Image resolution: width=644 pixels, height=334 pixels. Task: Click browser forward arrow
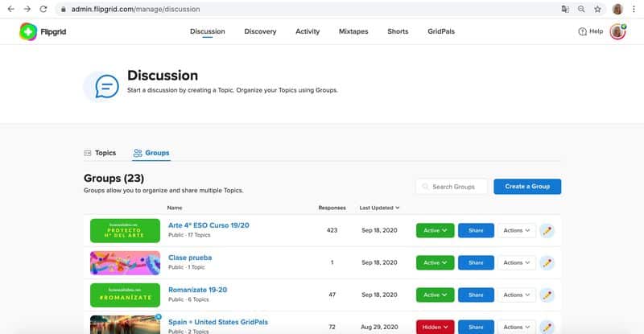(27, 9)
